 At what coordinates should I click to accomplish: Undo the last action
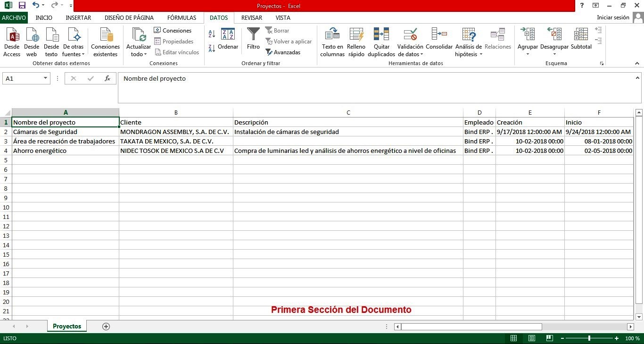(36, 6)
